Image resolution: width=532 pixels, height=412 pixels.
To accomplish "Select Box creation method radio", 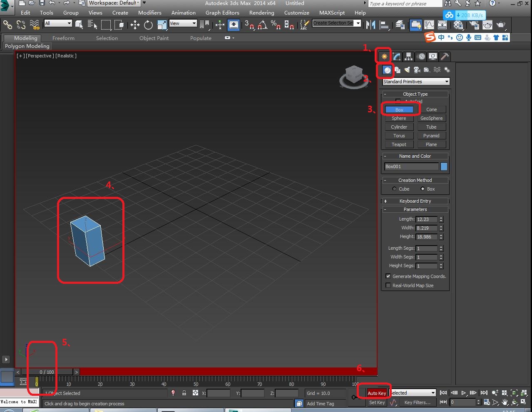I will pos(423,189).
